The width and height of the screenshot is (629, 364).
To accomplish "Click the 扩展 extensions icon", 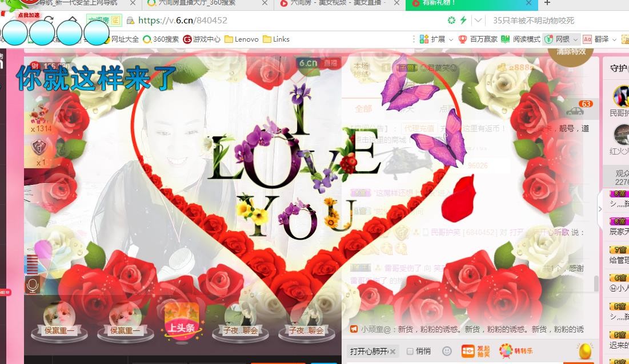I will pyautogui.click(x=424, y=39).
